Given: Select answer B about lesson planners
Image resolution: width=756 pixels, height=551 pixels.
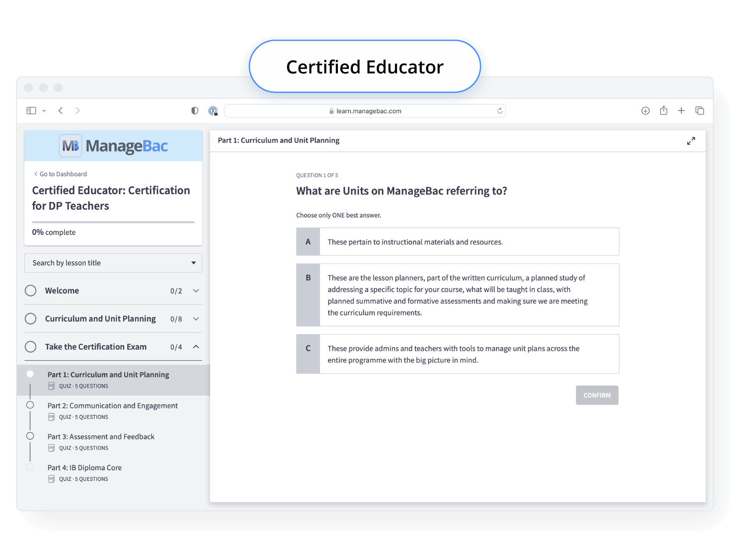Looking at the screenshot, I should (458, 295).
